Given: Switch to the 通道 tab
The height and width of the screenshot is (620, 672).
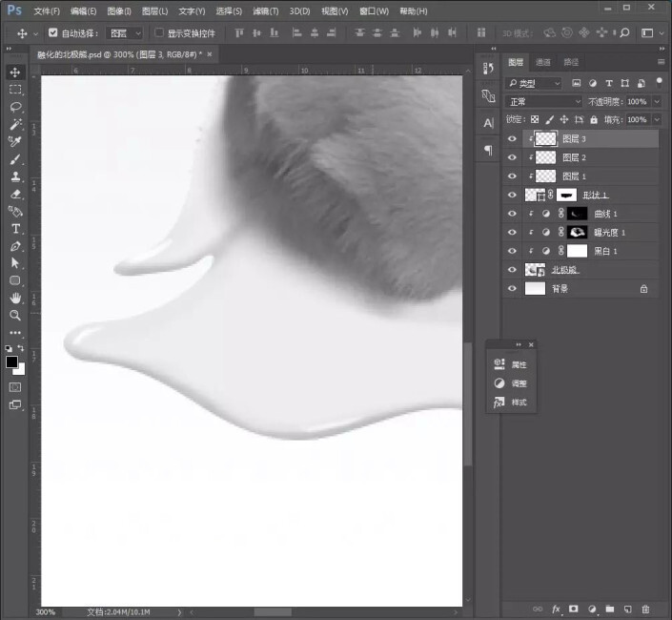Looking at the screenshot, I should coord(543,62).
